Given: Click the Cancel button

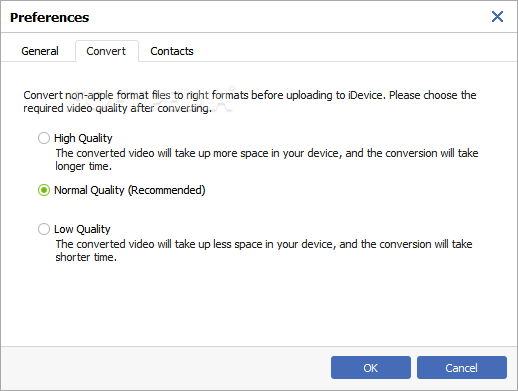Looking at the screenshot, I should 462,367.
